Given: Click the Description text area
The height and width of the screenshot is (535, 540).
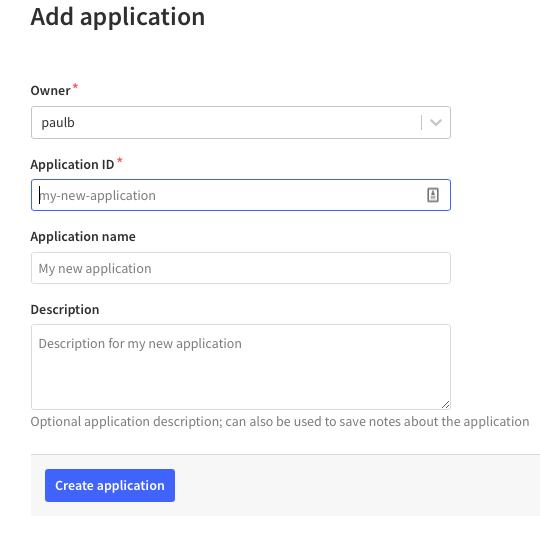Looking at the screenshot, I should pos(241,367).
